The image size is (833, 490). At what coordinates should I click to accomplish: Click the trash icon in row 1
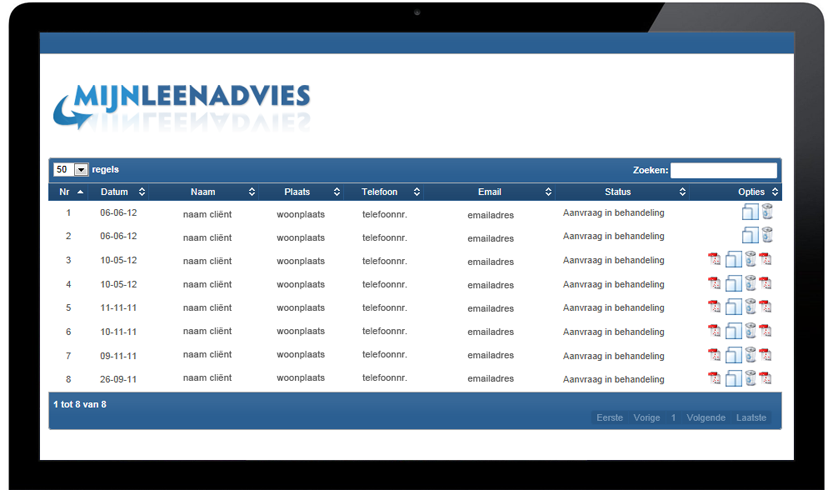[767, 211]
